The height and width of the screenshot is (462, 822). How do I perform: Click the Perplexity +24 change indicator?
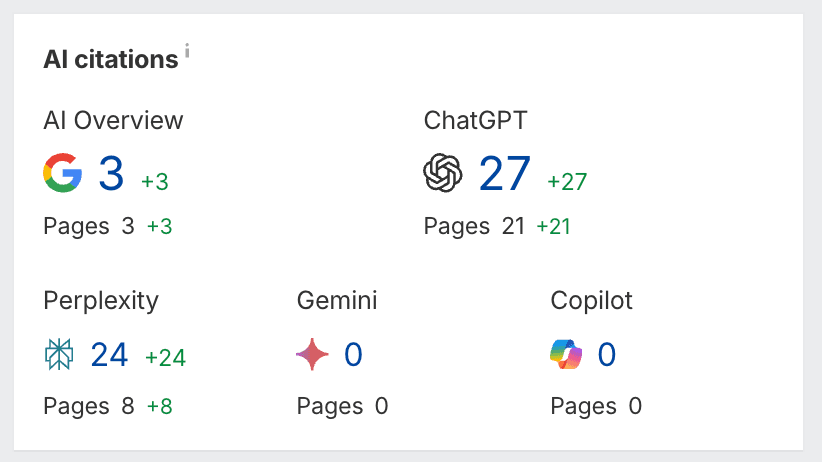click(x=165, y=358)
